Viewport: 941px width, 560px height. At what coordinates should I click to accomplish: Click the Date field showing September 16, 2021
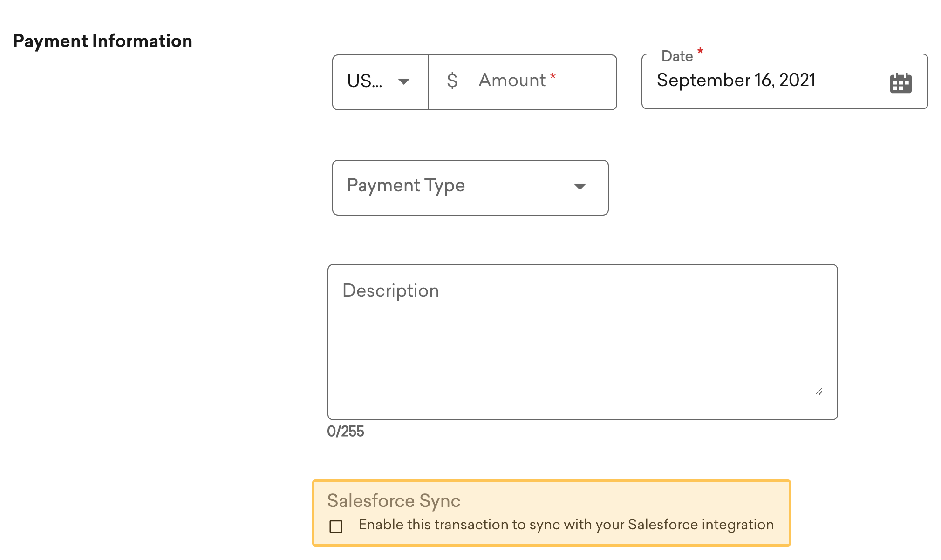[x=784, y=81]
